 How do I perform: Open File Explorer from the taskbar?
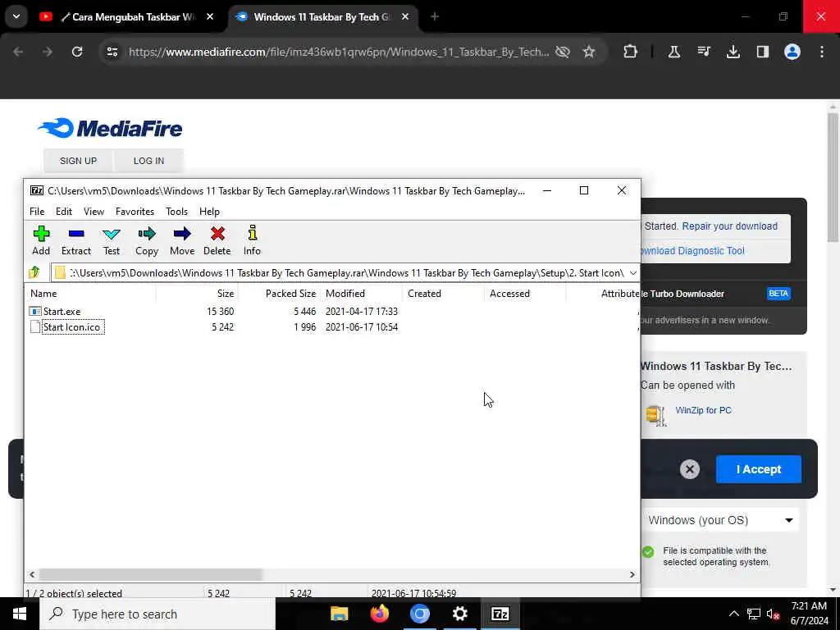(339, 614)
